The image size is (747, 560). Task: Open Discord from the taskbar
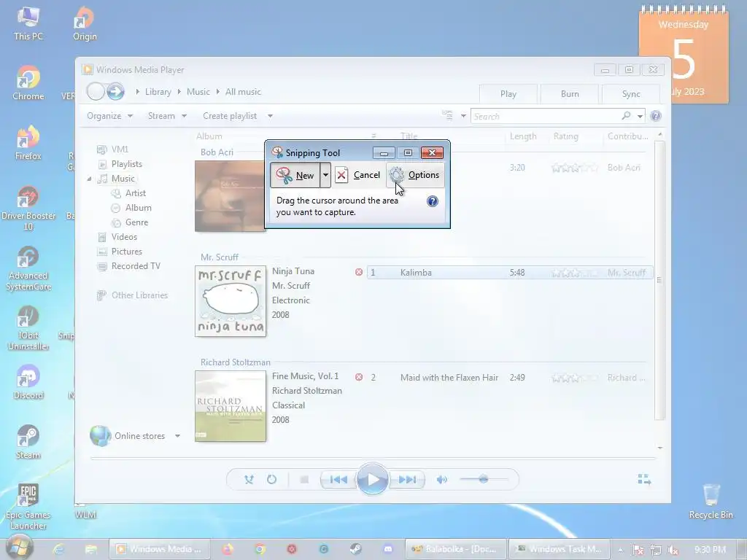[x=388, y=549]
